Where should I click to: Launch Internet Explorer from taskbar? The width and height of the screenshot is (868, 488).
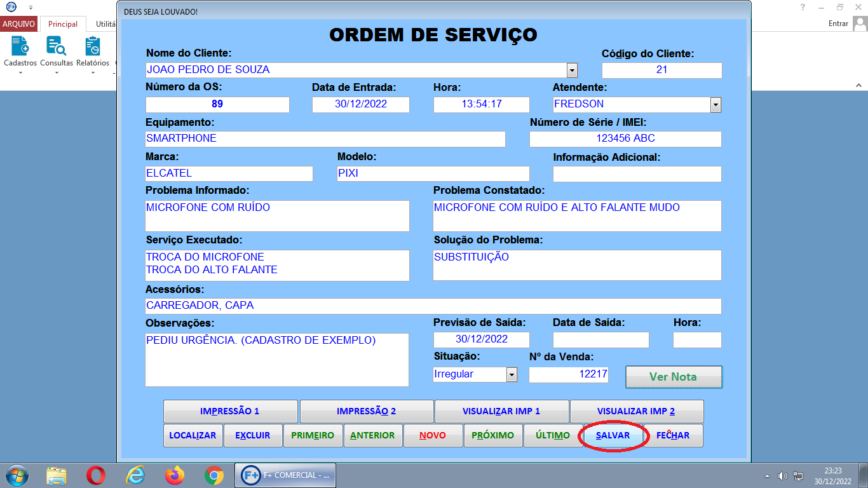[135, 475]
